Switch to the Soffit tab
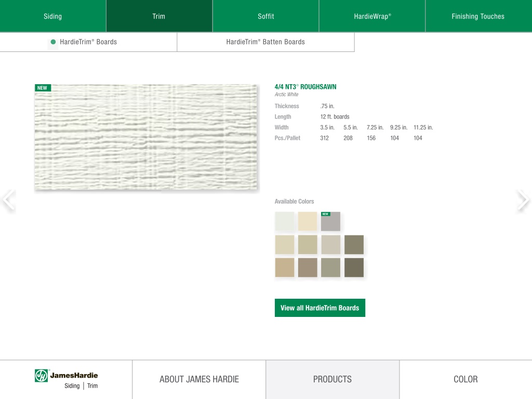The image size is (532, 399). (265, 16)
